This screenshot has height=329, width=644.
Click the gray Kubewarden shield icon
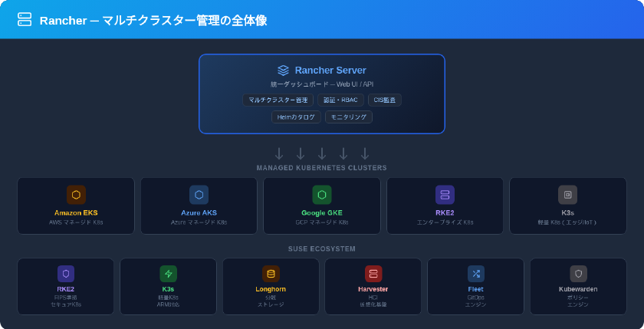578,274
